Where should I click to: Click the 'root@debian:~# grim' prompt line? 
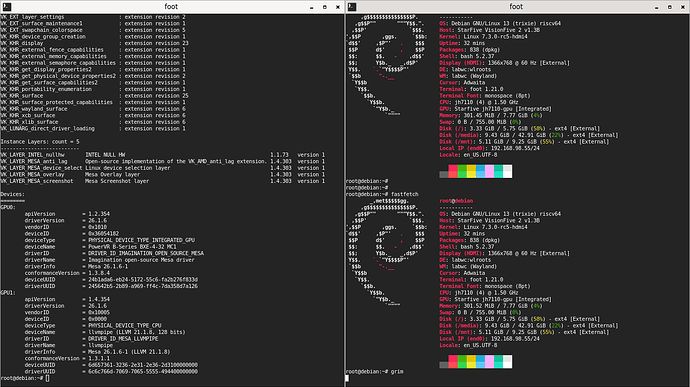374,372
